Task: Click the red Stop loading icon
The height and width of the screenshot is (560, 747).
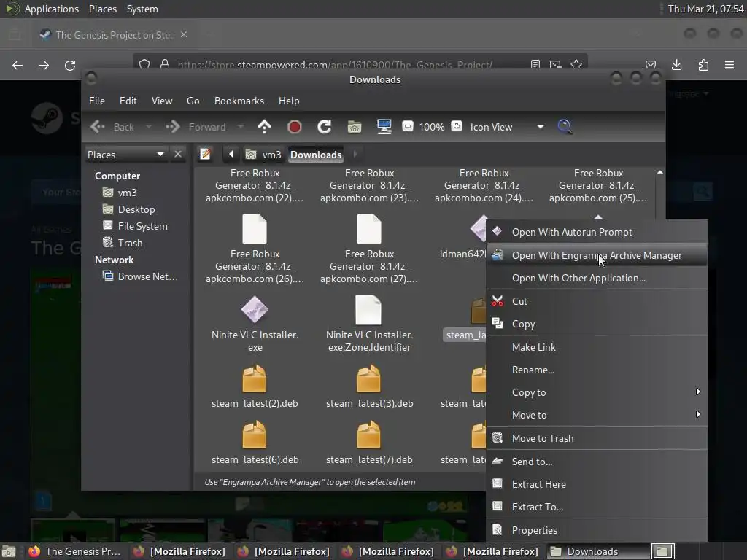Action: coord(295,127)
